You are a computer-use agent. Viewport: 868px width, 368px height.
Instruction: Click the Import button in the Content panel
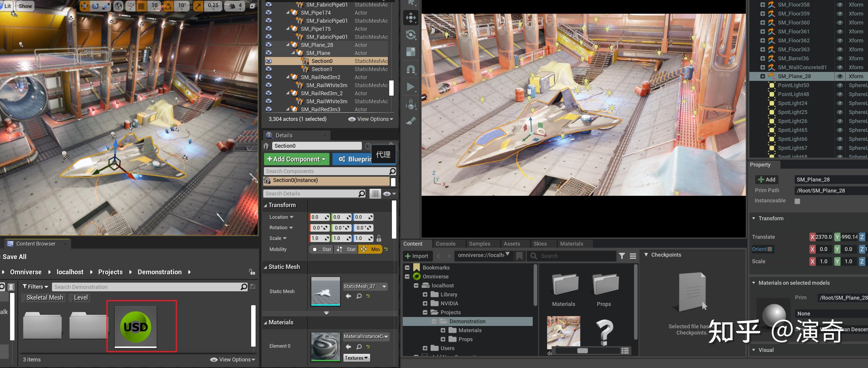pyautogui.click(x=417, y=256)
